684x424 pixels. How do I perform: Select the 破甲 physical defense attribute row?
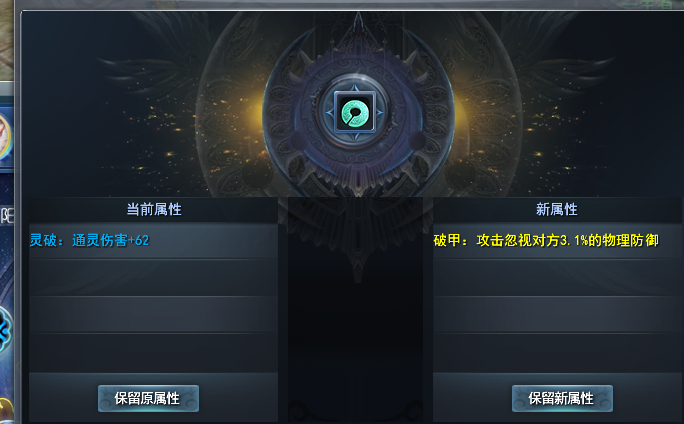click(557, 241)
